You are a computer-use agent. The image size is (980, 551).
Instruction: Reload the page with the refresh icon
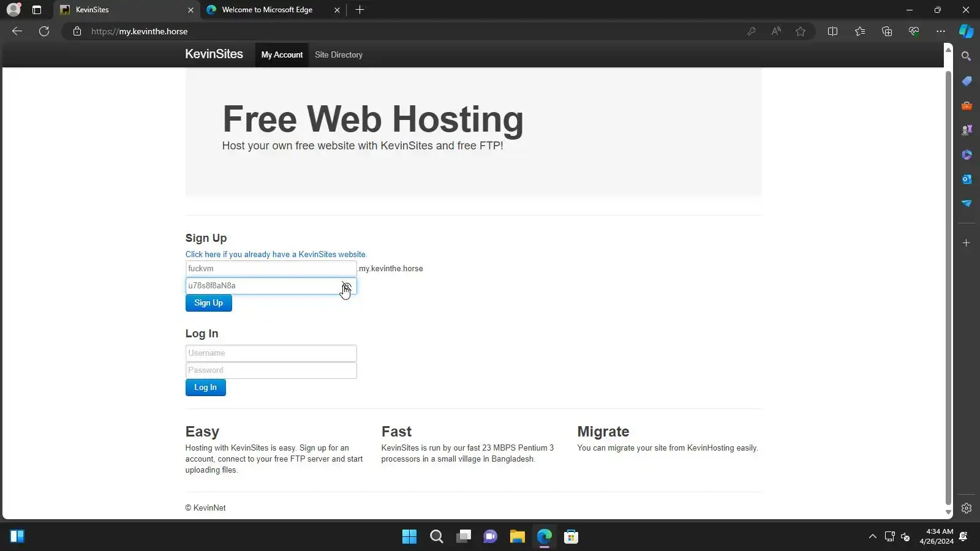point(44,31)
